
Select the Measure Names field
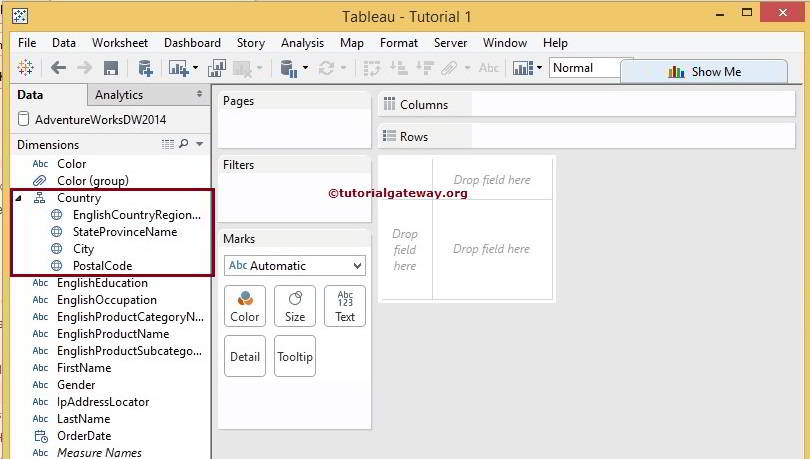coord(99,453)
